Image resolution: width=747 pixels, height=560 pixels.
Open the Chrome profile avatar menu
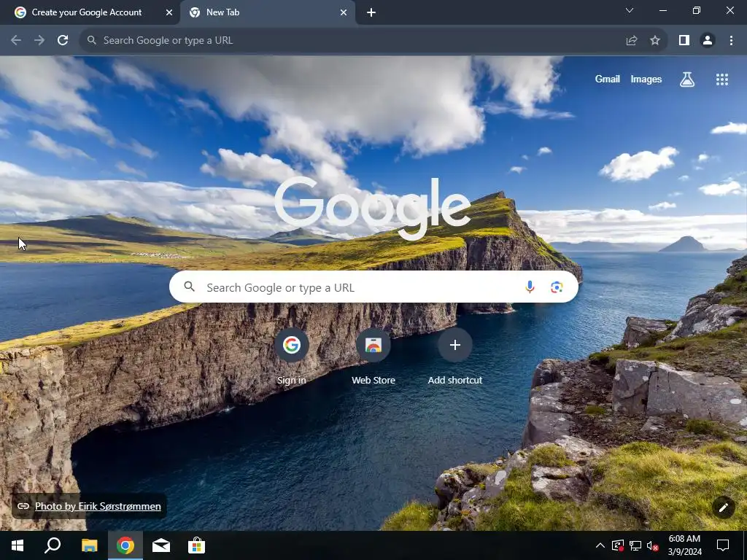coord(708,41)
